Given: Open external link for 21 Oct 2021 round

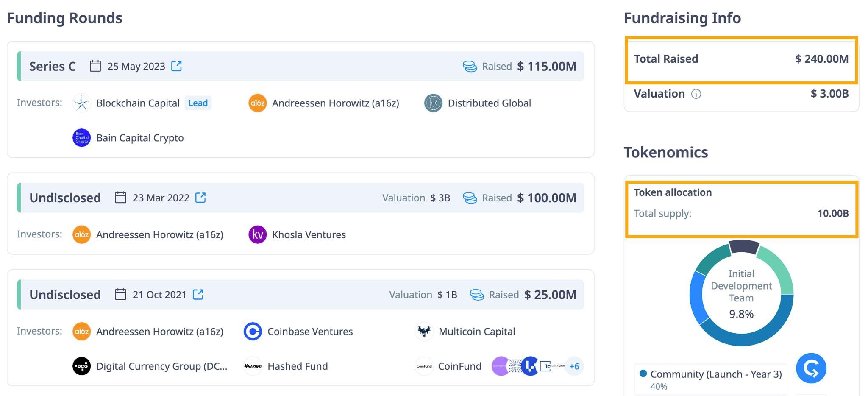Looking at the screenshot, I should point(198,294).
